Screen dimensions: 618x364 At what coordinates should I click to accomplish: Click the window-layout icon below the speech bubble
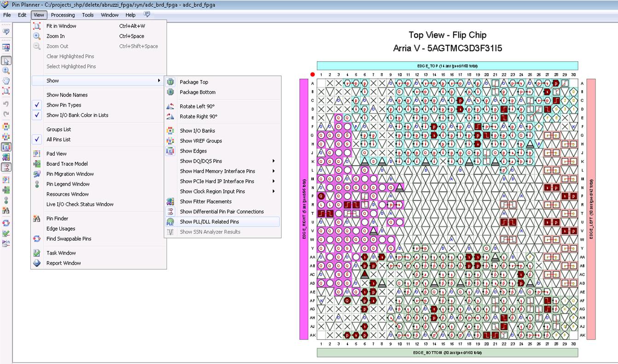pyautogui.click(x=6, y=47)
